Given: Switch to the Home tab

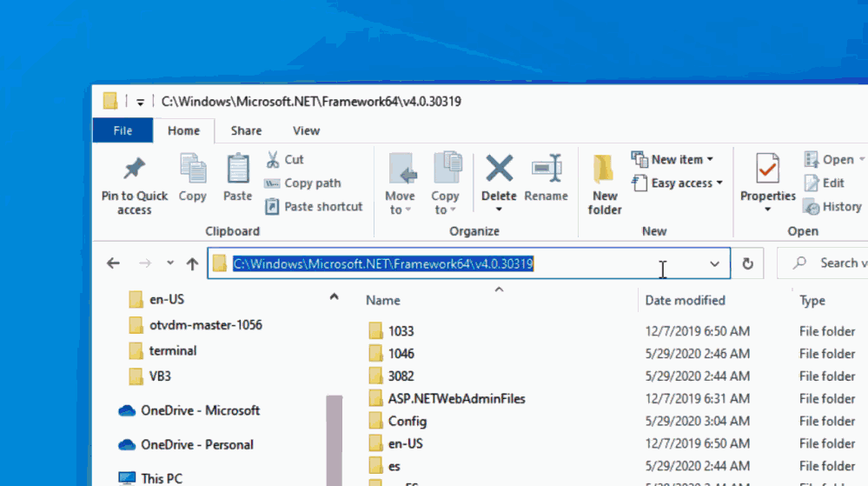Looking at the screenshot, I should (x=184, y=130).
